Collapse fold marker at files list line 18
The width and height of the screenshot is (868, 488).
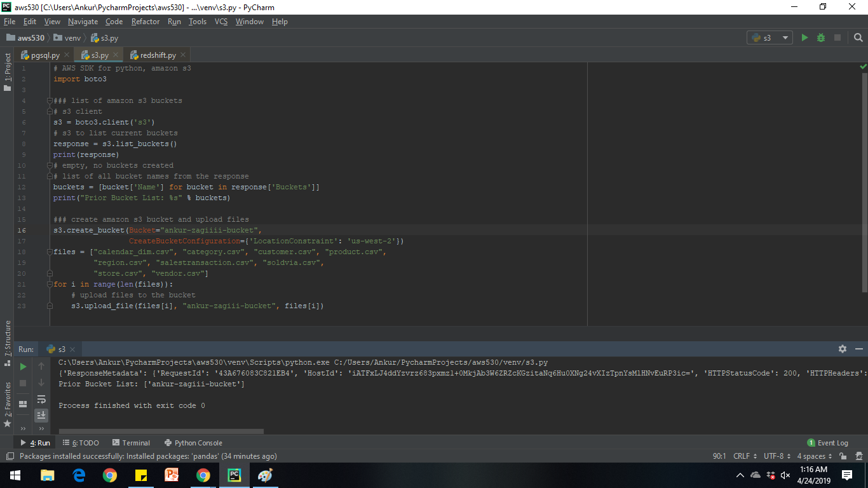49,252
